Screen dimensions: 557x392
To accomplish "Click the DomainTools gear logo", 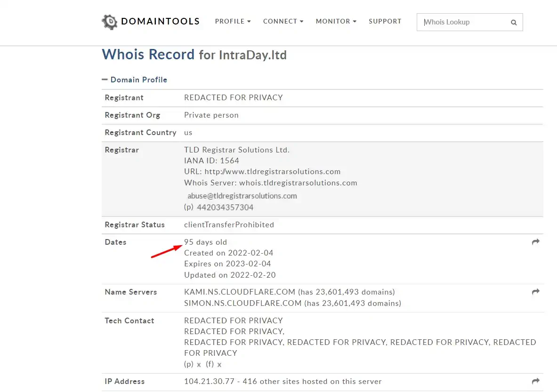I will tap(110, 22).
